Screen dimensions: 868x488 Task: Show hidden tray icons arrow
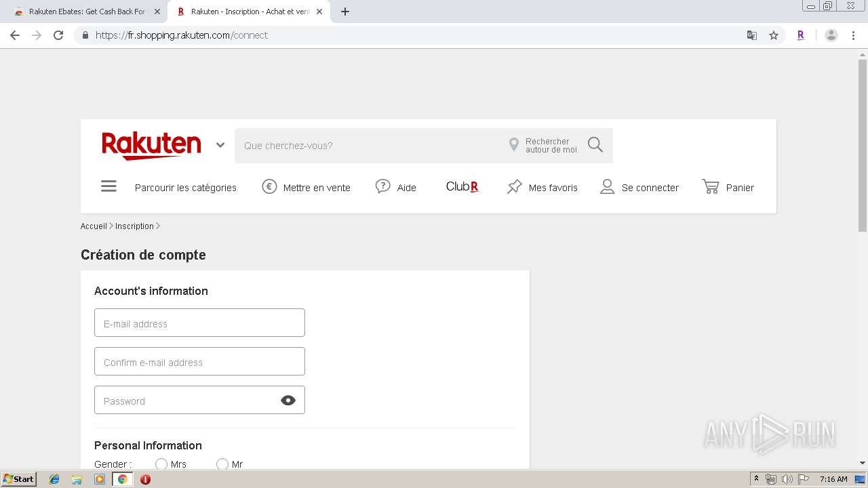[x=757, y=479]
